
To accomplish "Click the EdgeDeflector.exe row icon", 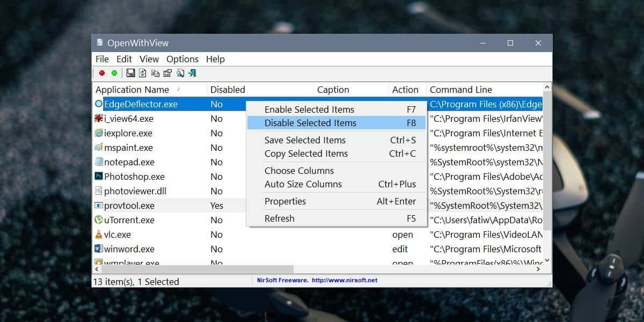I will pyautogui.click(x=99, y=104).
